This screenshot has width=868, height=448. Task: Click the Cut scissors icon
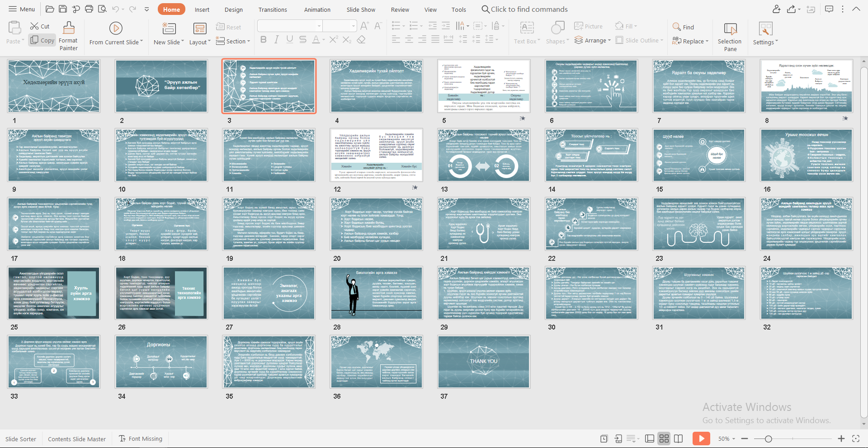pos(34,26)
